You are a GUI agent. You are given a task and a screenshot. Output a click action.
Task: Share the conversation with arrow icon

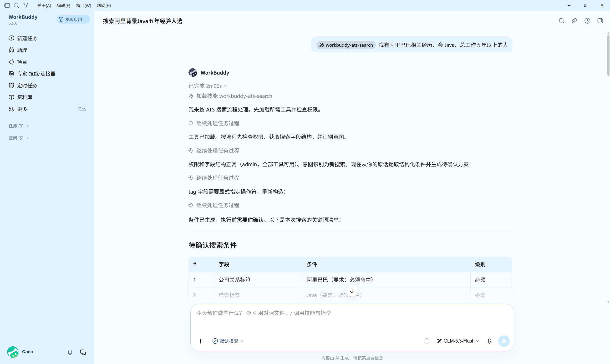point(574,21)
